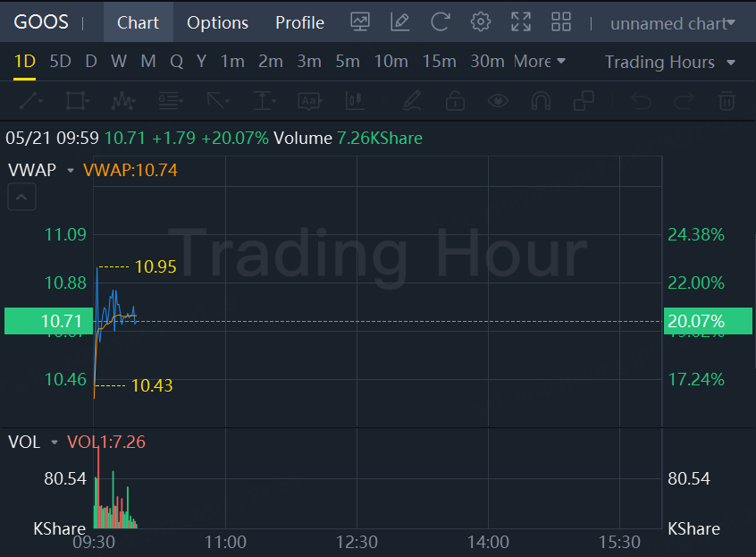Screen dimensions: 756x557
Task: Open the VWAP indicator dropdown
Action: (x=70, y=170)
